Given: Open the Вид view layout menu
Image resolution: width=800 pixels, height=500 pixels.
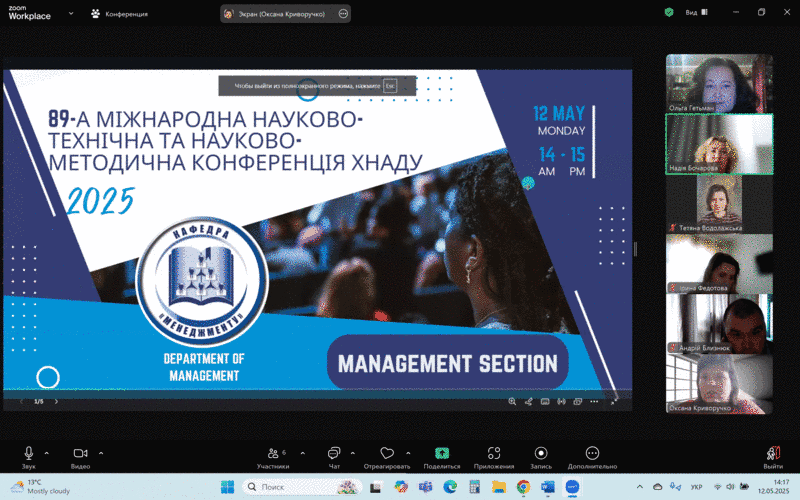Looking at the screenshot, I should click(697, 12).
